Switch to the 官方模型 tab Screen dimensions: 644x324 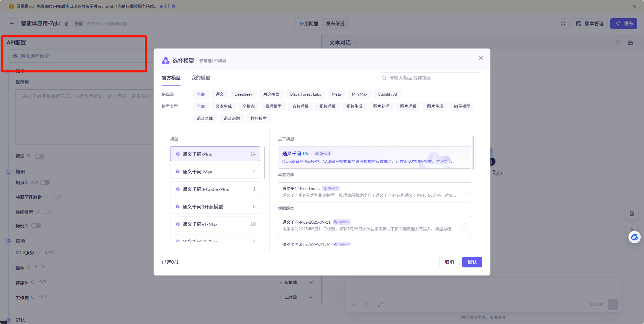(x=171, y=78)
